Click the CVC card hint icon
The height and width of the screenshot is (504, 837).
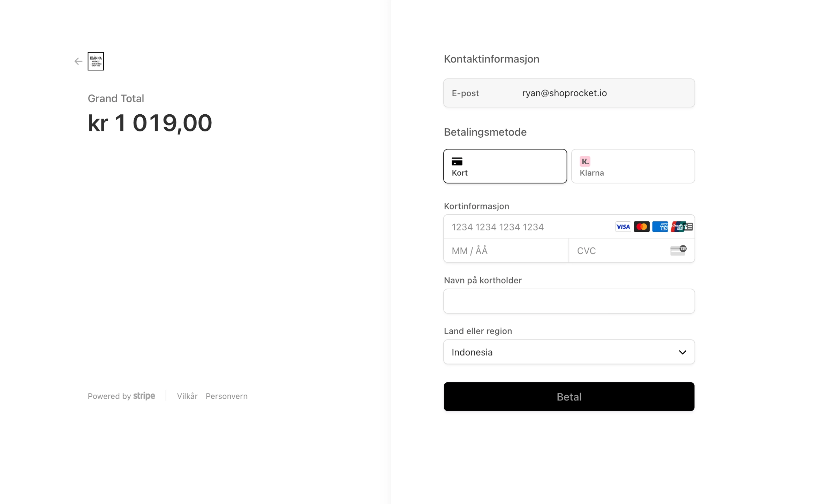[678, 250]
